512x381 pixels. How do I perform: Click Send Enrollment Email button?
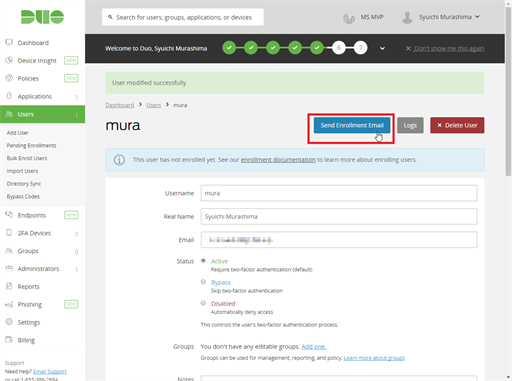[x=352, y=125]
